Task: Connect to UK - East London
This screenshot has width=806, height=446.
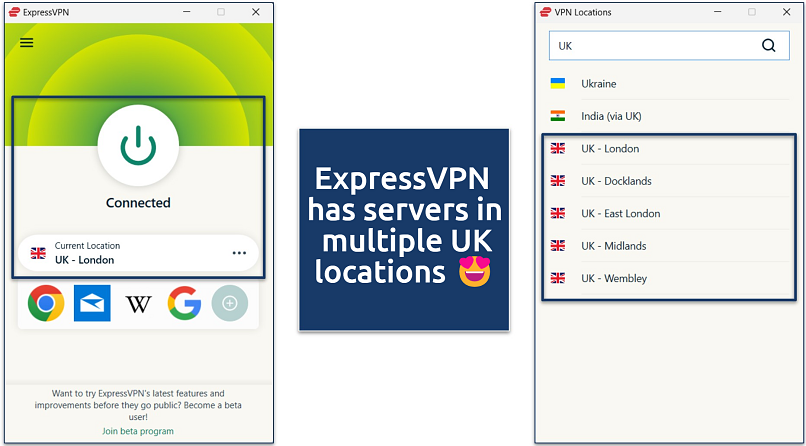Action: pos(620,213)
